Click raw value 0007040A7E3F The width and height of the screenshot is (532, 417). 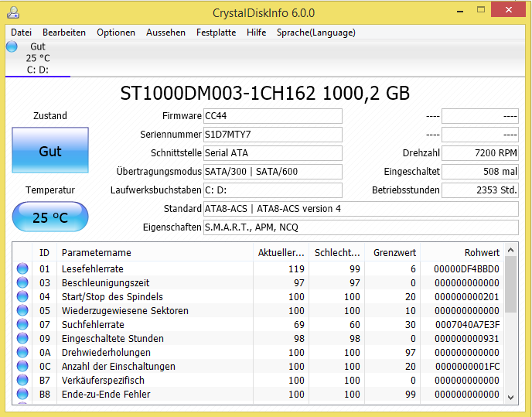[x=468, y=325]
